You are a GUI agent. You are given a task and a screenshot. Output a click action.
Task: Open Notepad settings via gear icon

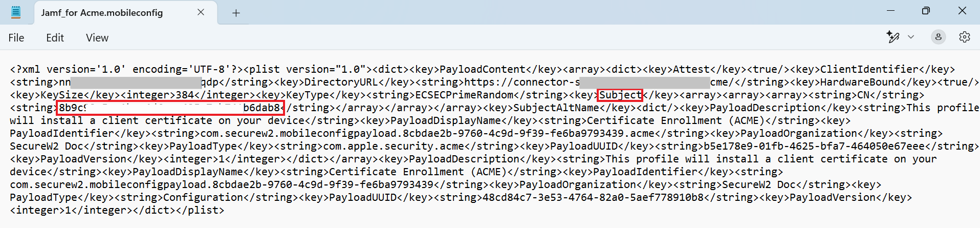pyautogui.click(x=965, y=37)
